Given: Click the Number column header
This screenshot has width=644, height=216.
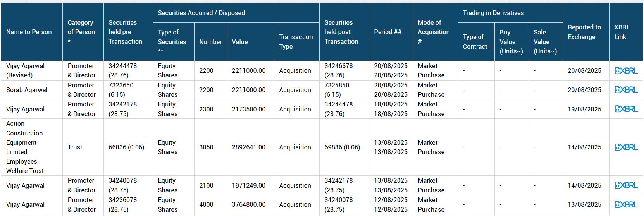Looking at the screenshot, I should point(210,42).
